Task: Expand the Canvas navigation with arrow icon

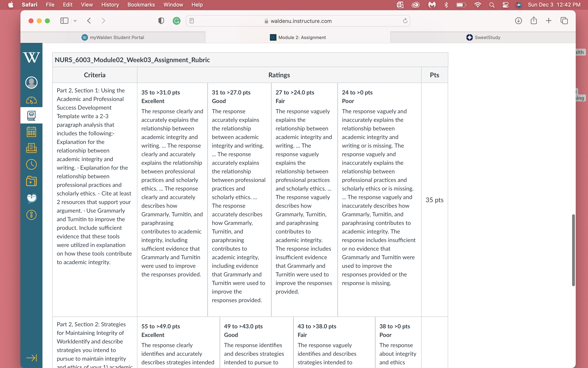Action: coord(31,358)
